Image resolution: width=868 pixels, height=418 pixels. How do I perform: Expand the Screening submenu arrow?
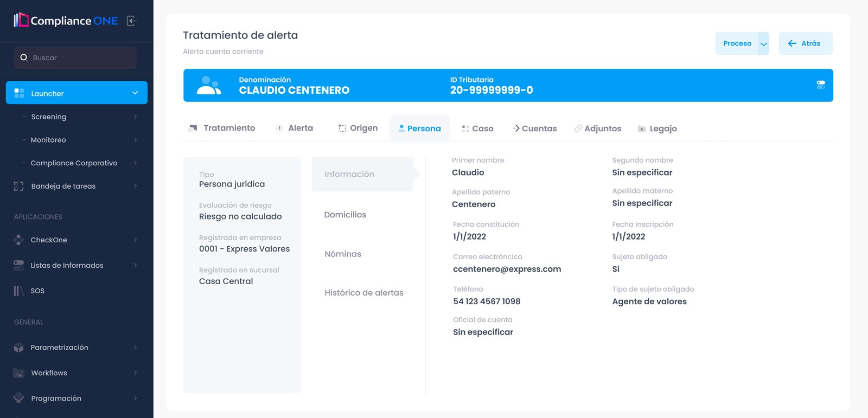(135, 117)
